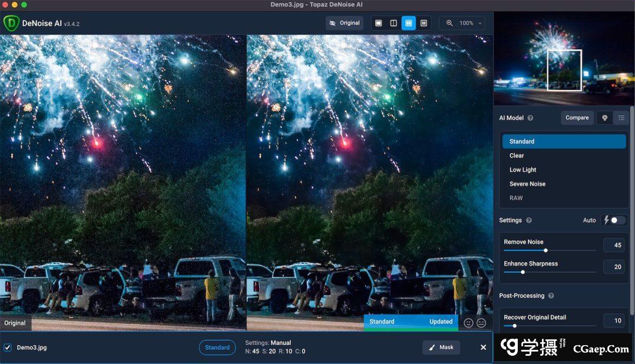This screenshot has height=364, width=635.
Task: Open the AI Model help icon
Action: pos(530,118)
